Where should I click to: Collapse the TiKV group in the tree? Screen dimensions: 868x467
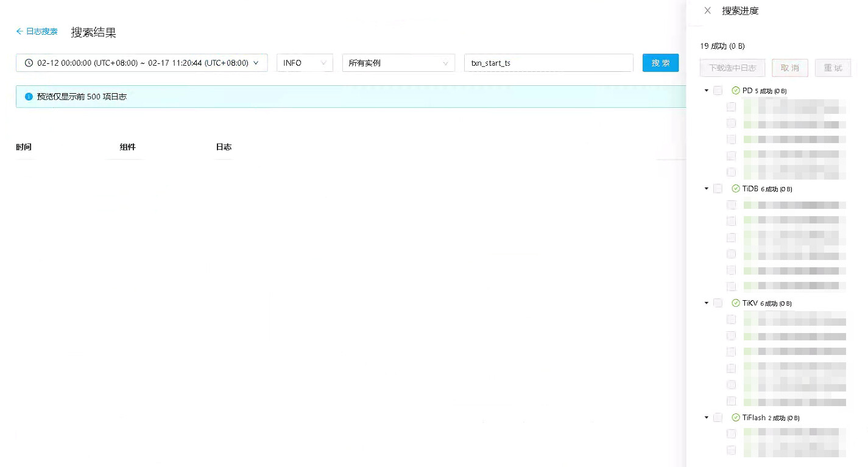point(707,303)
